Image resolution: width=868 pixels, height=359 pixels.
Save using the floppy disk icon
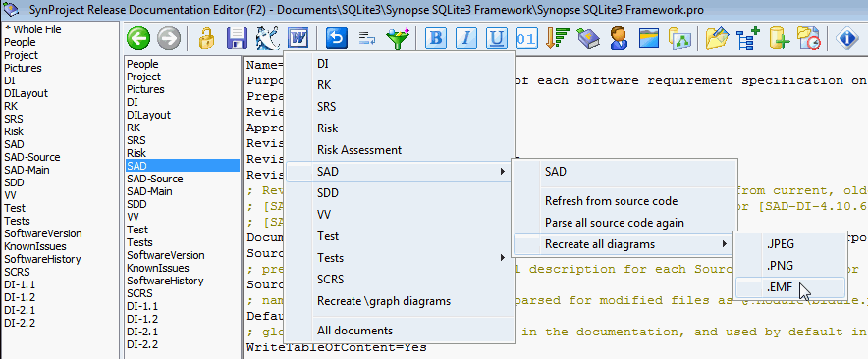237,38
